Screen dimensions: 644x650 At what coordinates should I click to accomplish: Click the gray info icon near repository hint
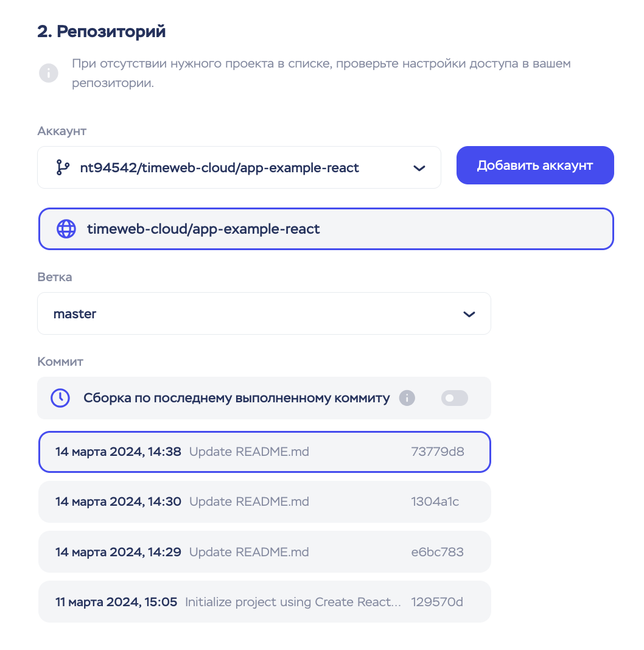49,73
